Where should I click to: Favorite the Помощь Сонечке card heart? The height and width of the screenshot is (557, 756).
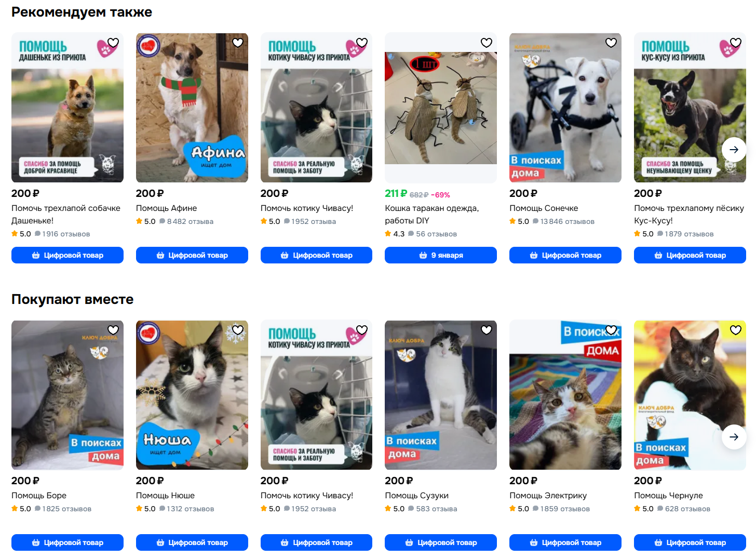tap(611, 43)
